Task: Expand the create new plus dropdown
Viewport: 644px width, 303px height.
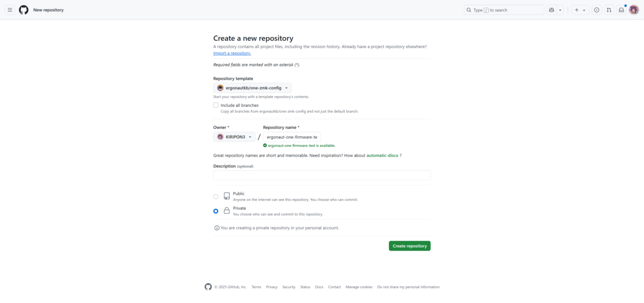Action: coord(580,10)
